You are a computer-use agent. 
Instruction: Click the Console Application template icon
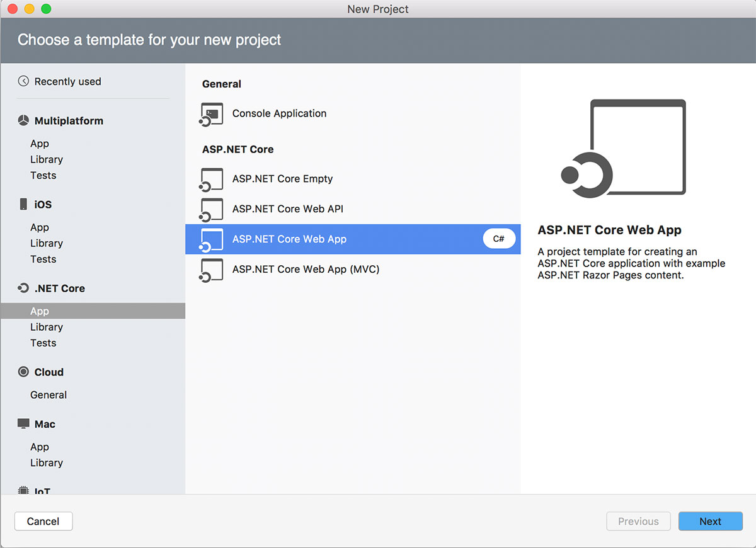212,114
